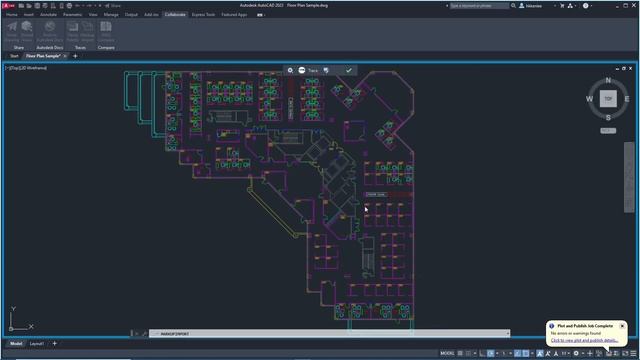Screen dimensions: 640x360
Task: Switch to the Layout1 tab
Action: click(x=37, y=344)
